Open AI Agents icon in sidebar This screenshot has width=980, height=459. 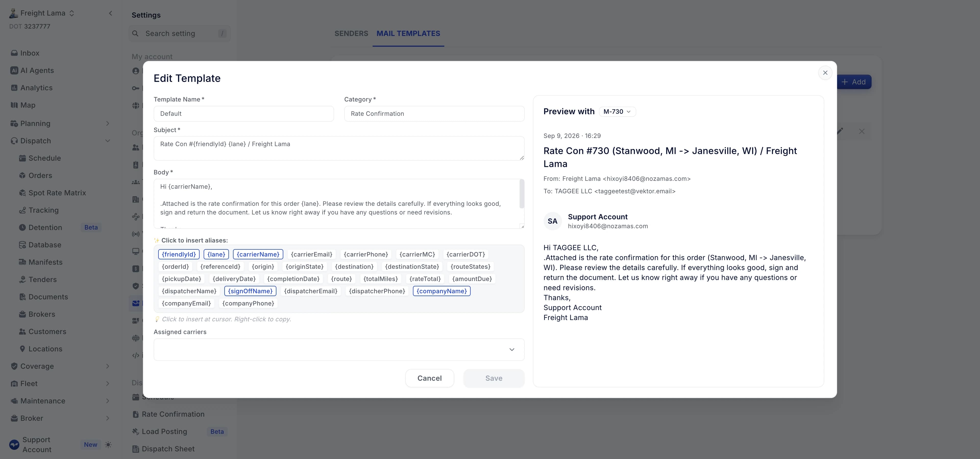pos(14,71)
